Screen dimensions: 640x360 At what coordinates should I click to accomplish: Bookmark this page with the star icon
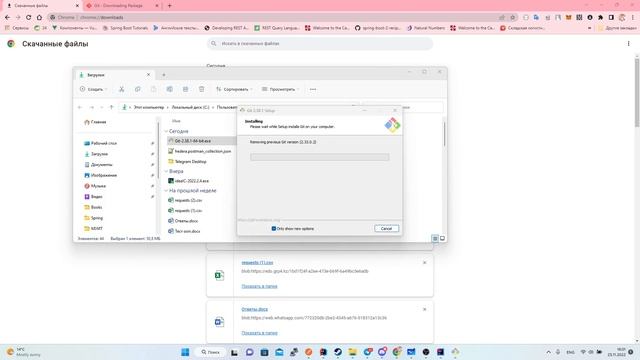pyautogui.click(x=513, y=18)
